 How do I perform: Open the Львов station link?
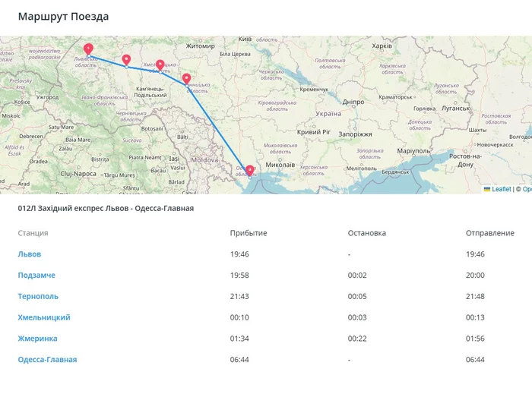(30, 254)
